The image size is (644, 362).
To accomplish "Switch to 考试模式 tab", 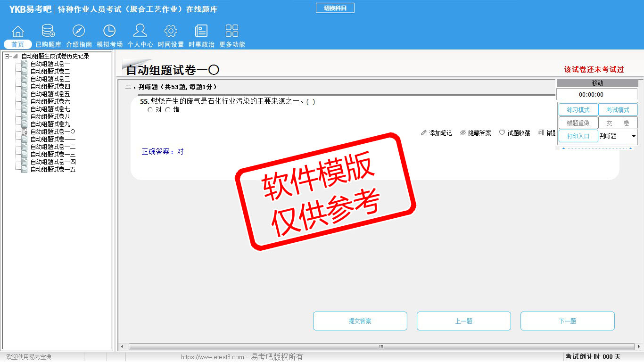I will point(618,110).
